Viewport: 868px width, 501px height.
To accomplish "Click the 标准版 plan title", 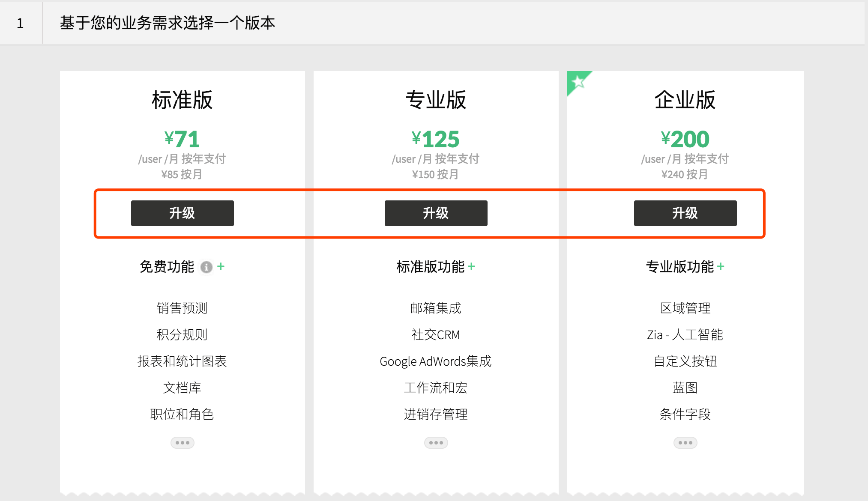I will pyautogui.click(x=182, y=100).
